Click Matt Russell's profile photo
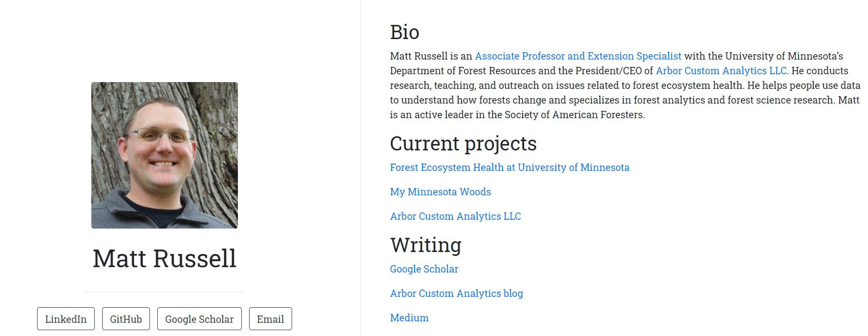The height and width of the screenshot is (336, 868). (165, 155)
